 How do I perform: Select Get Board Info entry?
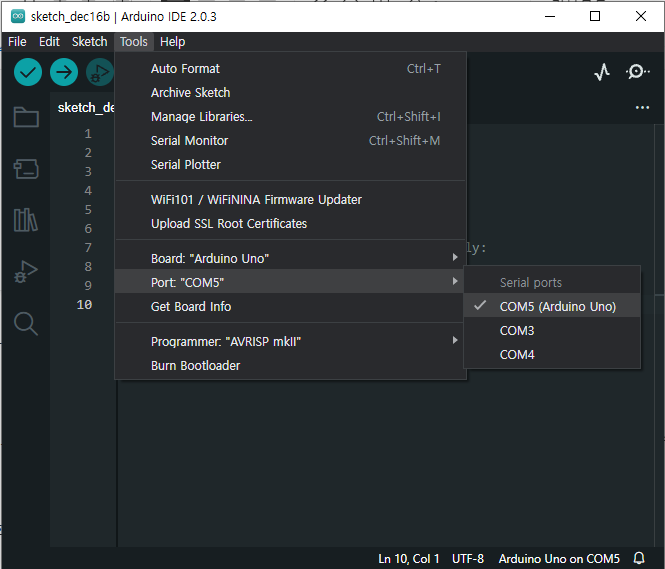click(291, 307)
